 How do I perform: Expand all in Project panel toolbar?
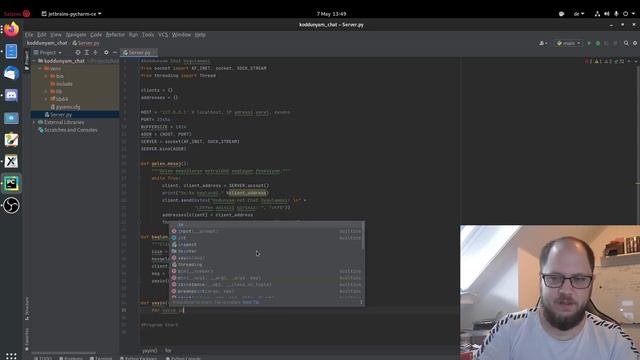tap(87, 52)
